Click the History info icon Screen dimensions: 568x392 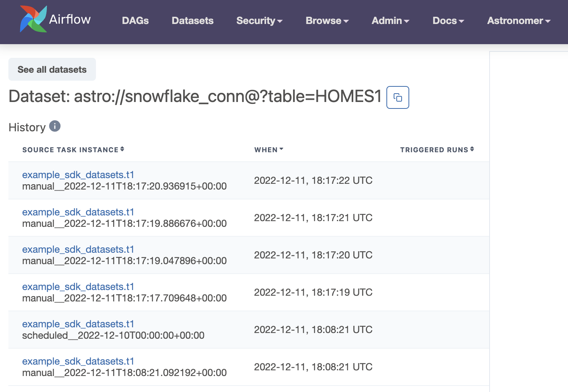pos(55,126)
